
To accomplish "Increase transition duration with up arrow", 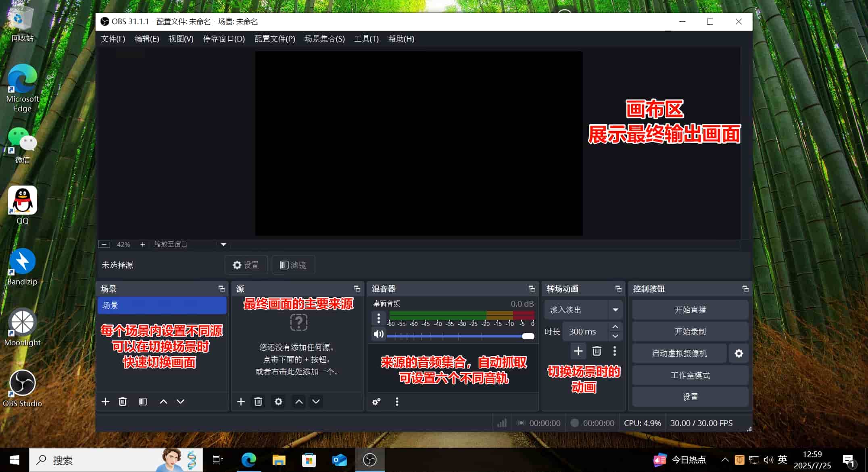I will [615, 326].
